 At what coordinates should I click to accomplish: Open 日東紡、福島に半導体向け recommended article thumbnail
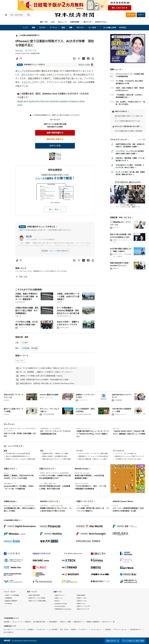[47, 296]
